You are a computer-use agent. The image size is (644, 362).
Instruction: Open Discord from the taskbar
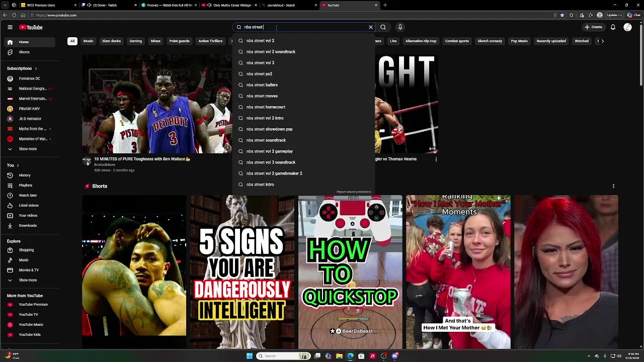click(394, 356)
